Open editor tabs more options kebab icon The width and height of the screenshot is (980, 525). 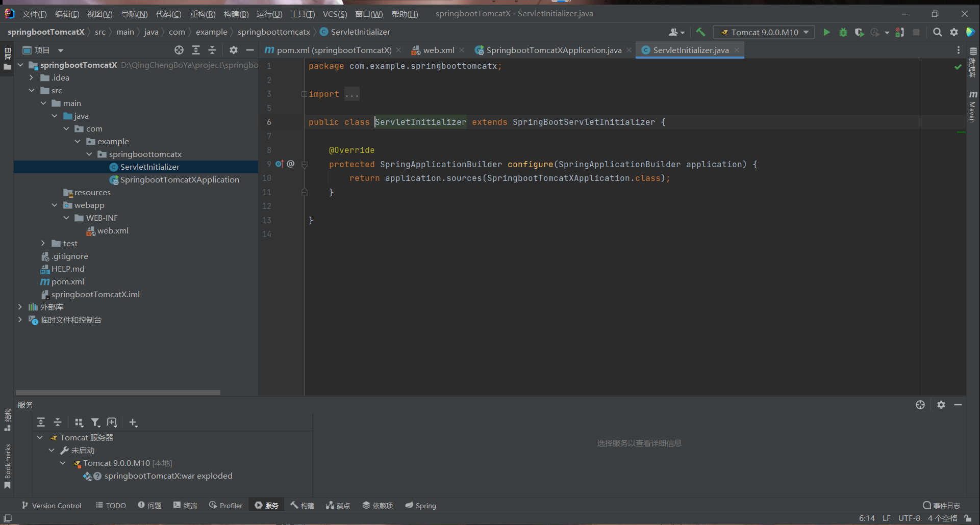959,50
